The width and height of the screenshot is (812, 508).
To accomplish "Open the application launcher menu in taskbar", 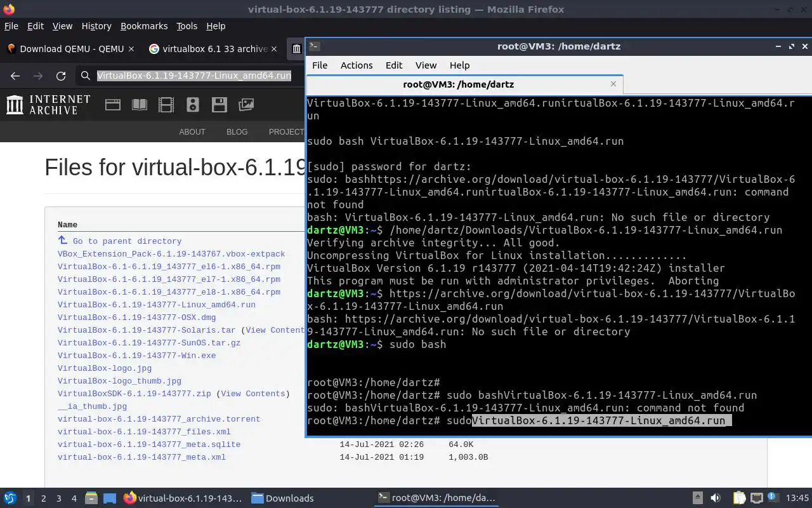I will click(x=10, y=498).
